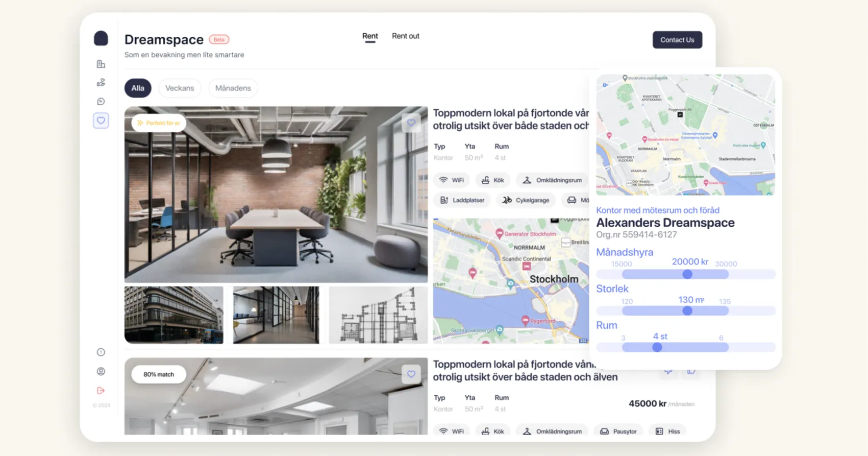Open the glass corridor thumbnail
This screenshot has width=868, height=456.
point(276,315)
